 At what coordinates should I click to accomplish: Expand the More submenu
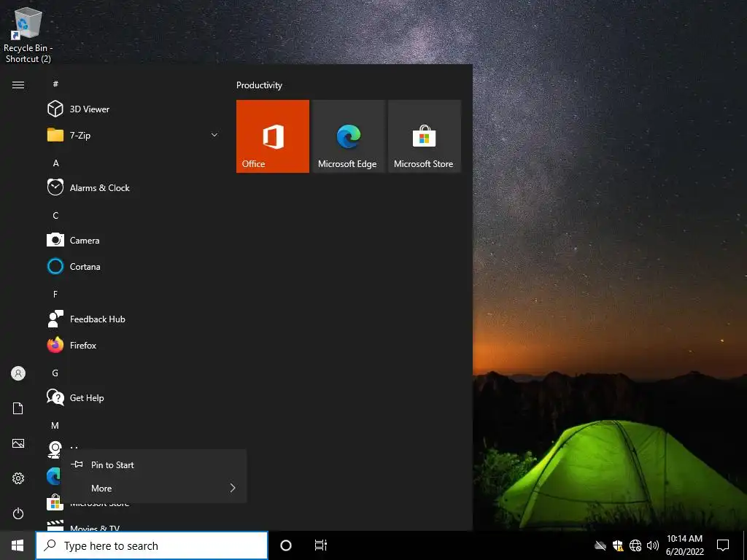click(154, 488)
